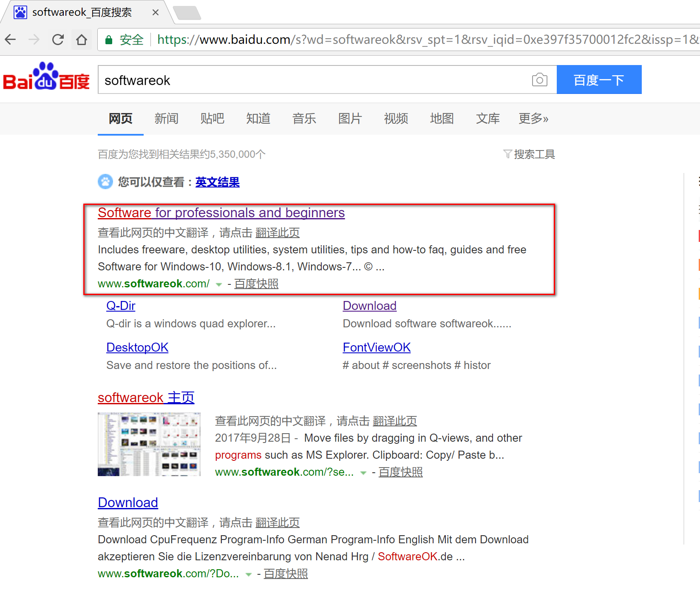The height and width of the screenshot is (596, 700).
Task: Click the paw icon beside 英文结果
Action: pos(105,182)
